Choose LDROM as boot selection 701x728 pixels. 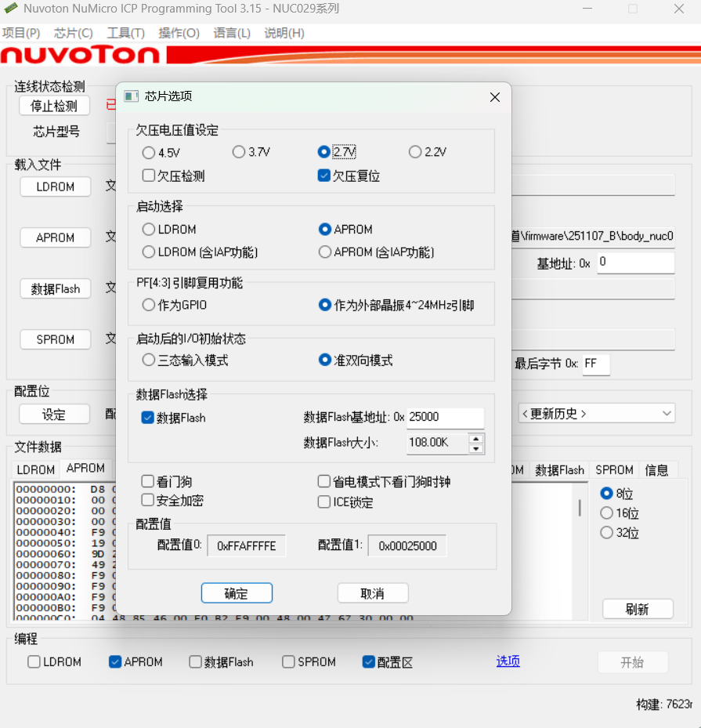149,230
